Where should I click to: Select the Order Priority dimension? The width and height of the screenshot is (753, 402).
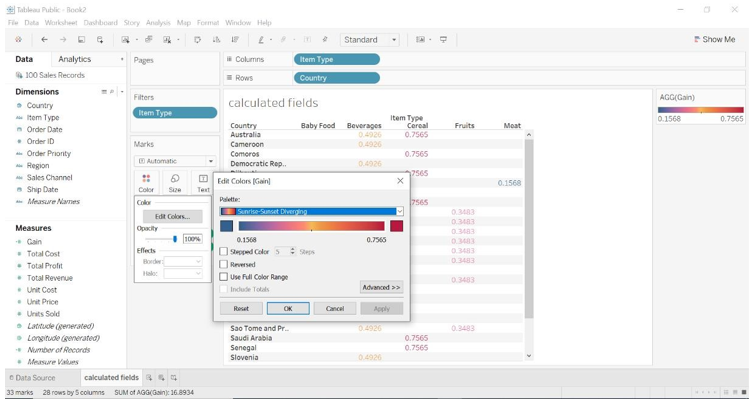pyautogui.click(x=49, y=153)
